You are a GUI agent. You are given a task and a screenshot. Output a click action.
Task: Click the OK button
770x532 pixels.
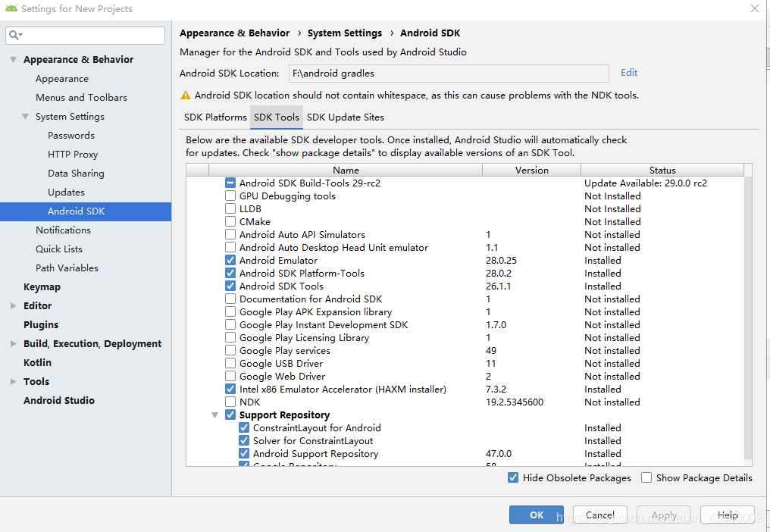537,515
